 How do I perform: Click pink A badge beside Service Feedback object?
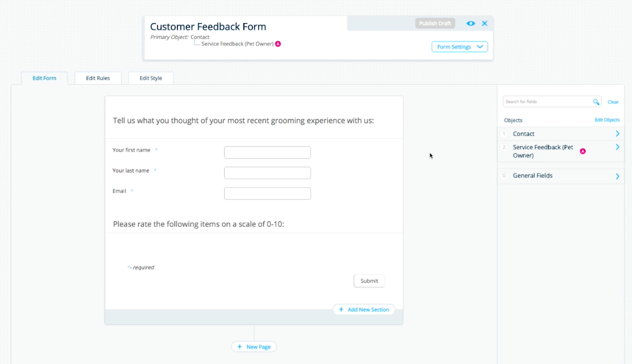click(x=583, y=151)
